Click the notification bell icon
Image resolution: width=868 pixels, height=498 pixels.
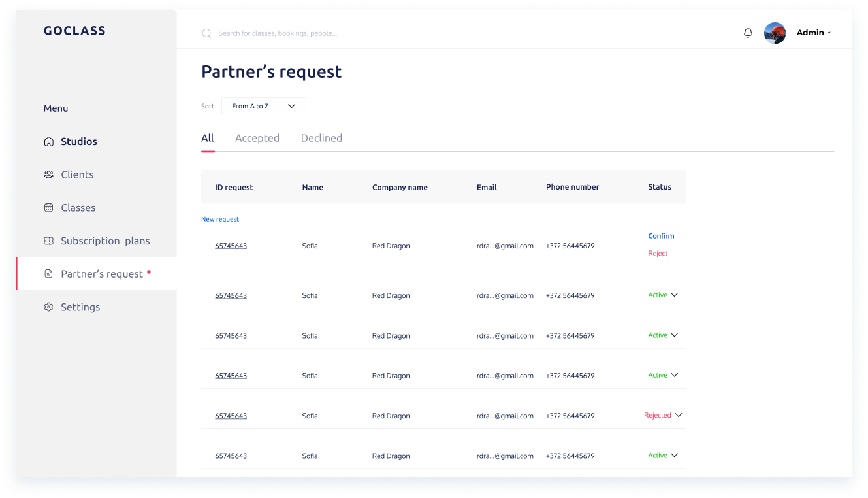coord(748,33)
